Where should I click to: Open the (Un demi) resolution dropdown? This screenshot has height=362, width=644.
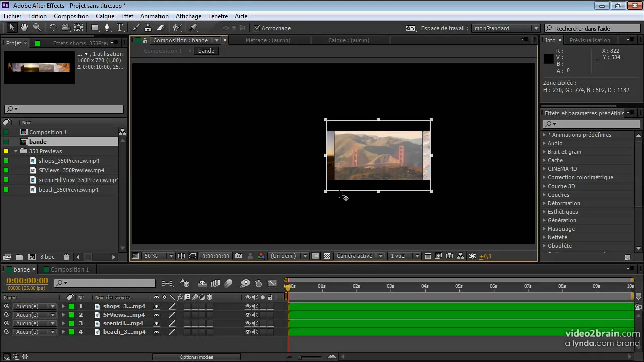coord(289,256)
